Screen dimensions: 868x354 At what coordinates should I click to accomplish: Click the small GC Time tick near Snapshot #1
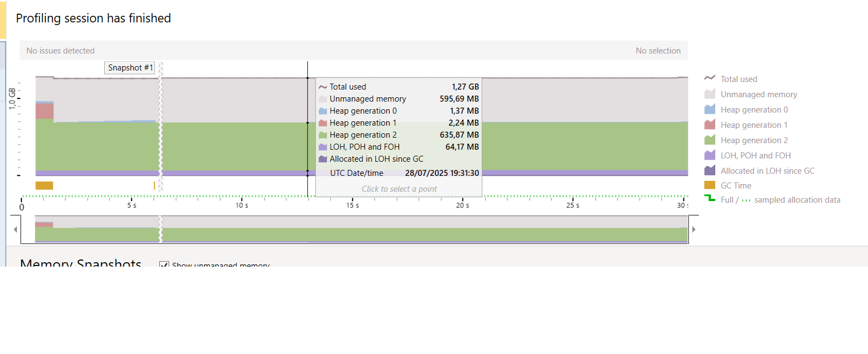[154, 186]
